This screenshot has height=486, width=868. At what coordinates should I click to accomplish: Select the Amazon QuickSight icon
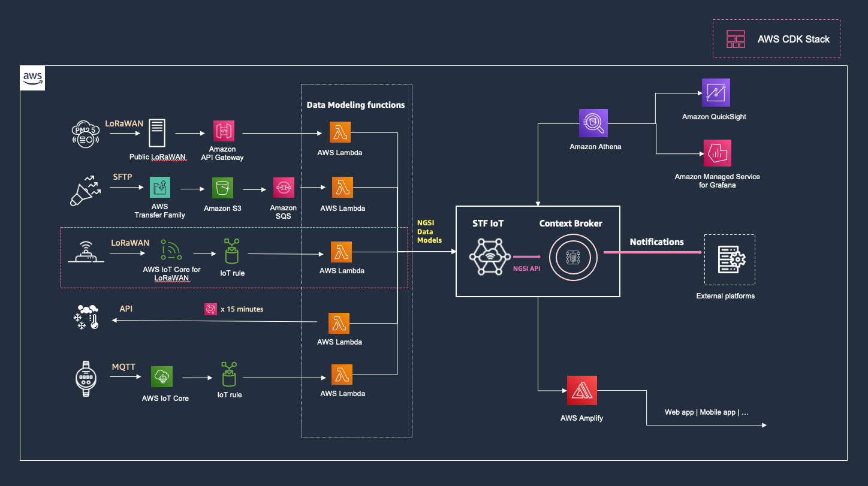[716, 92]
